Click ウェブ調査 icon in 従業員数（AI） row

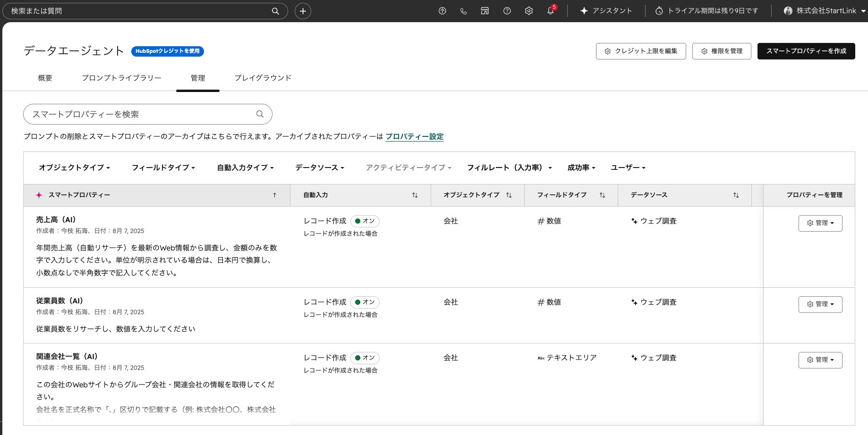click(634, 302)
